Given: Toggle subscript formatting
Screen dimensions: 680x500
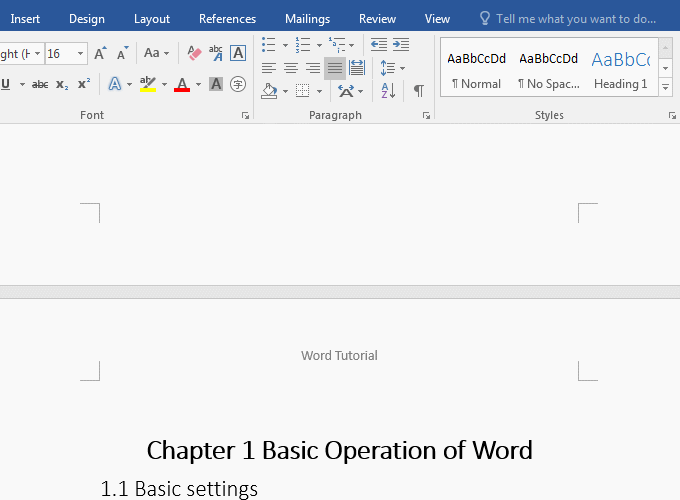Looking at the screenshot, I should click(x=62, y=85).
